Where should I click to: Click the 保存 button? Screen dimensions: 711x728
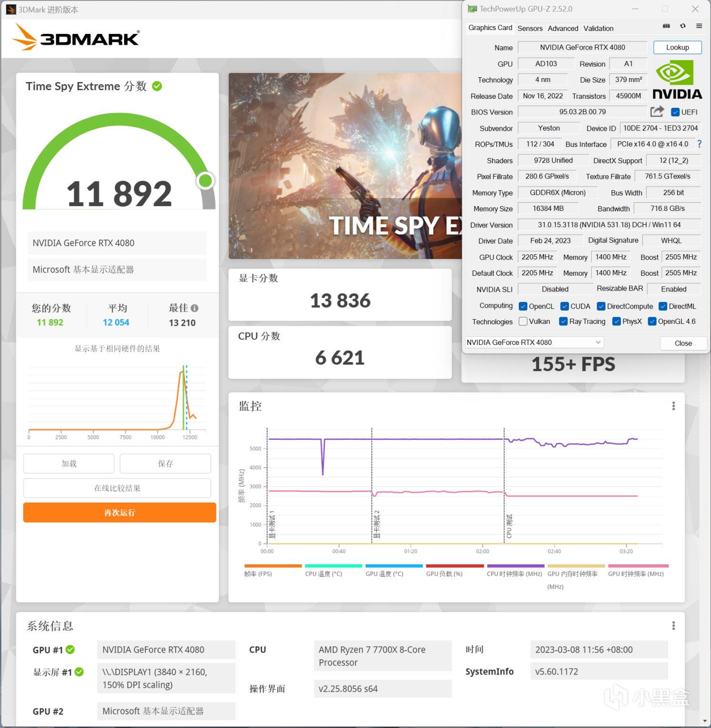pyautogui.click(x=165, y=463)
